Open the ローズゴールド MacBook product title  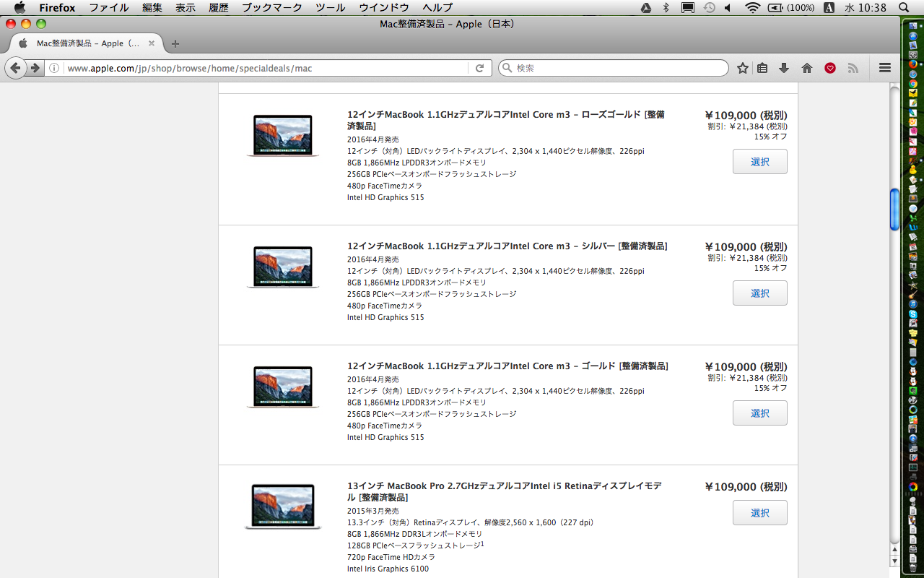pyautogui.click(x=506, y=120)
